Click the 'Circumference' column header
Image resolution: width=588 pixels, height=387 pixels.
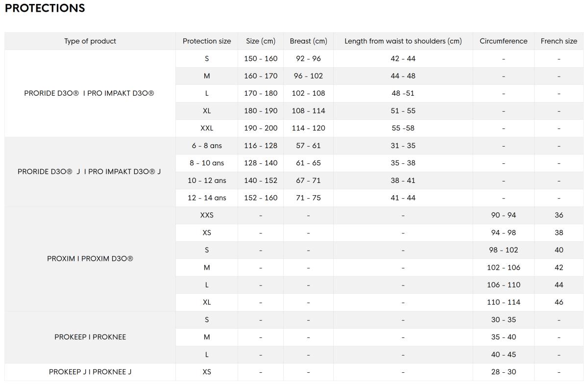click(x=503, y=41)
